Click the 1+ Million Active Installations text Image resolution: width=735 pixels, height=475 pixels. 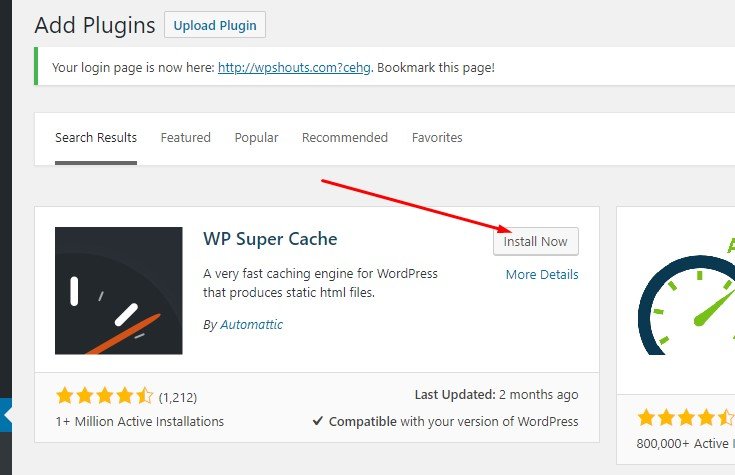click(139, 422)
